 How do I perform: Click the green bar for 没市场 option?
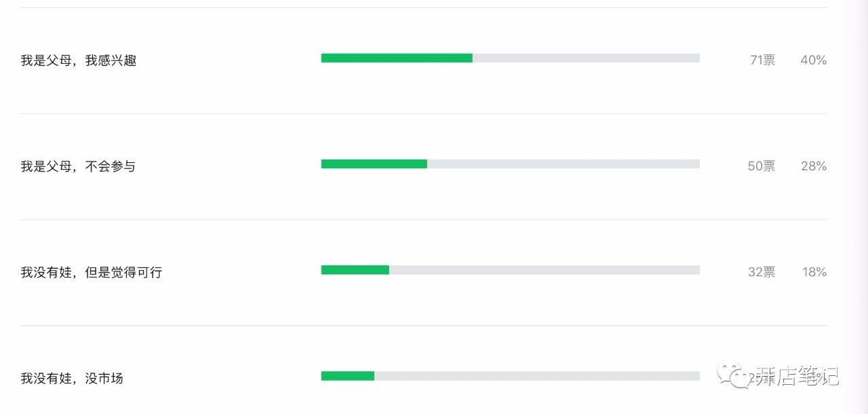[x=348, y=376]
